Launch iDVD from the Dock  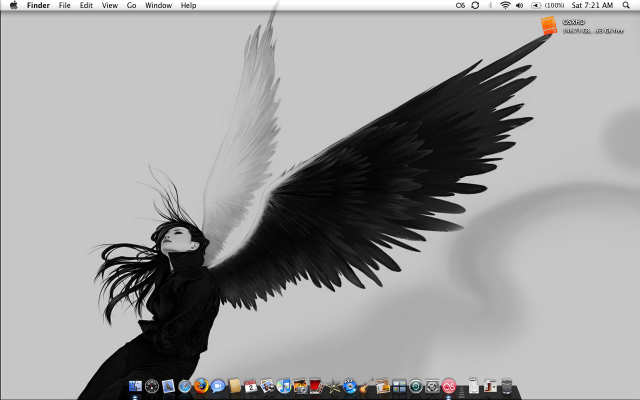[350, 386]
